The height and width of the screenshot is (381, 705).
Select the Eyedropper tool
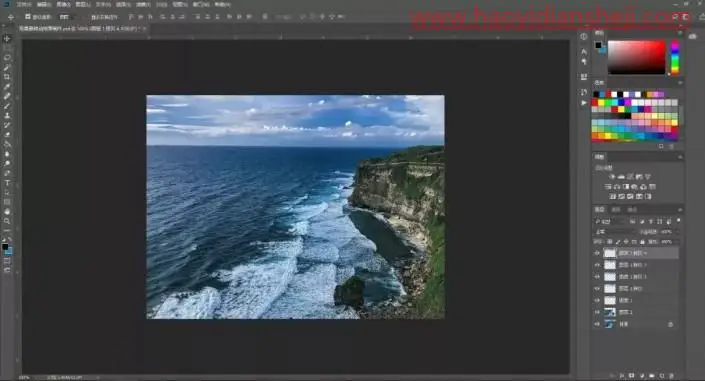click(x=7, y=86)
